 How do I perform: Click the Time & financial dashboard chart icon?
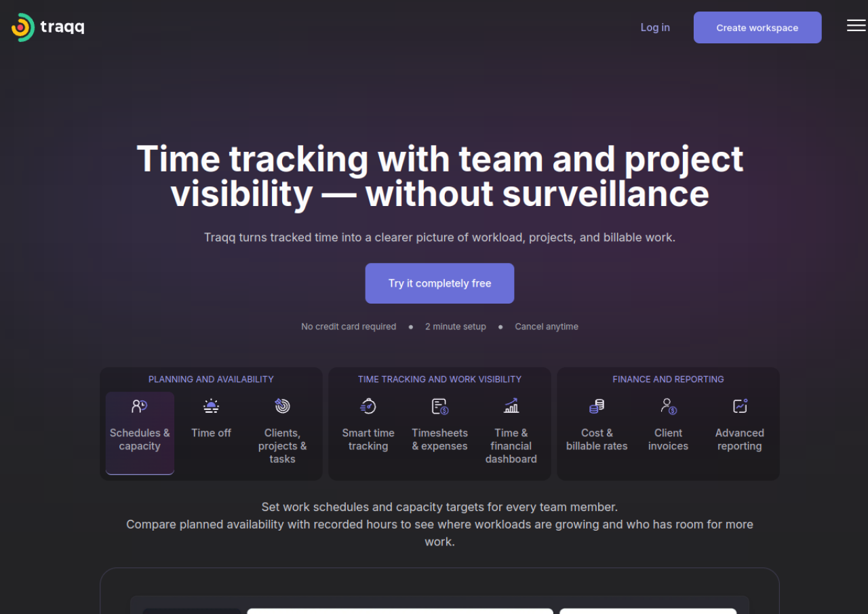[x=511, y=406]
